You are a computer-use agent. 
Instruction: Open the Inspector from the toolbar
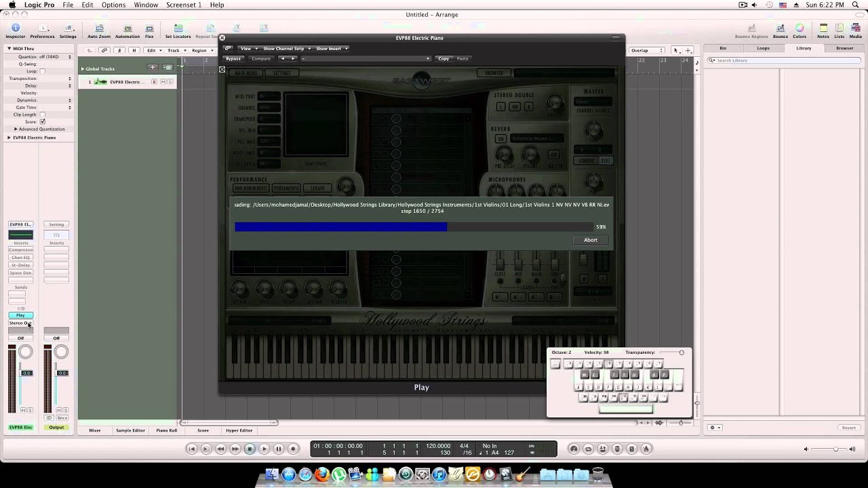pos(15,31)
